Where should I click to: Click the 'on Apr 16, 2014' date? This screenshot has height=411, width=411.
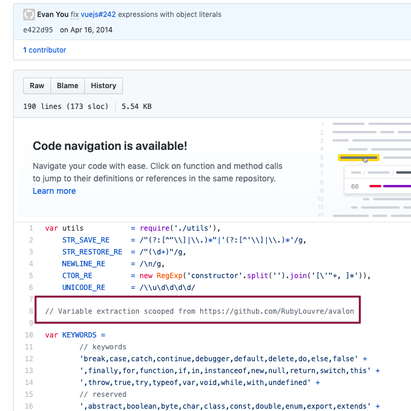pos(86,30)
